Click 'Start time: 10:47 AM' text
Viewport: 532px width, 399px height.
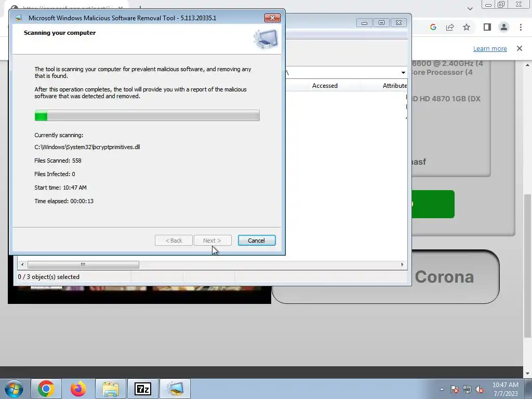61,188
